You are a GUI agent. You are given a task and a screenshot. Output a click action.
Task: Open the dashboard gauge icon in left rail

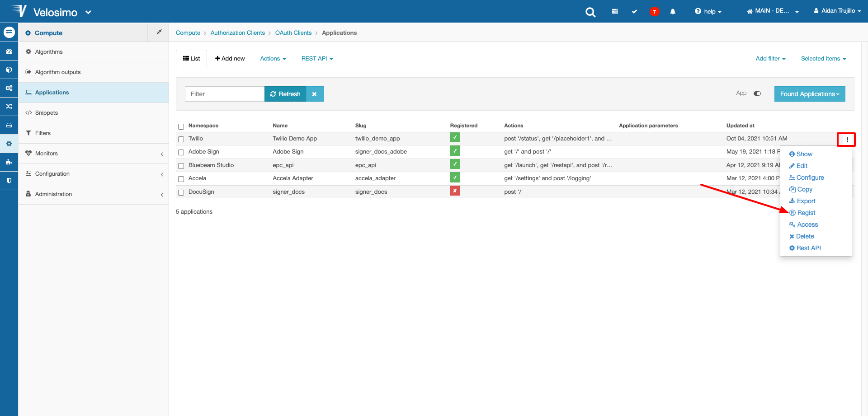click(9, 51)
